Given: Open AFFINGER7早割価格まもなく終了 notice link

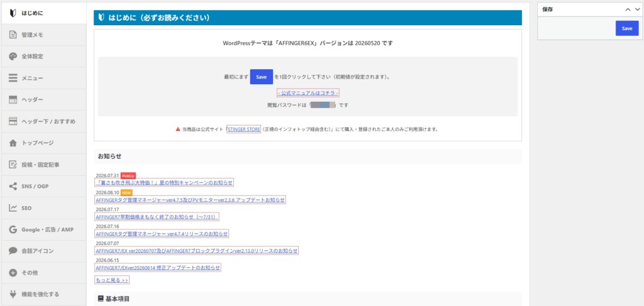Looking at the screenshot, I should click(x=157, y=217).
